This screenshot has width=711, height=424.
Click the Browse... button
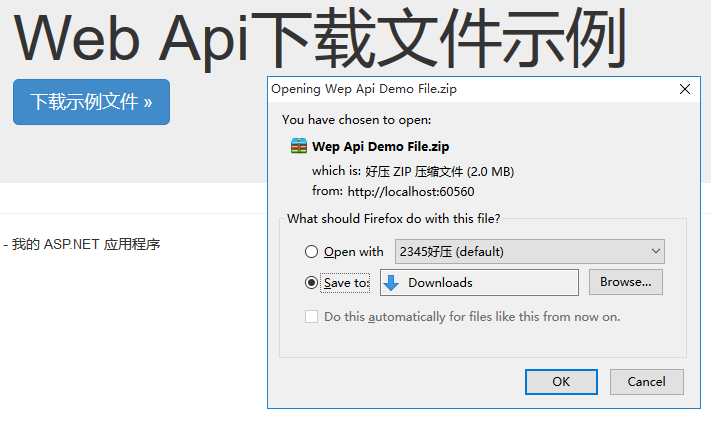(626, 282)
